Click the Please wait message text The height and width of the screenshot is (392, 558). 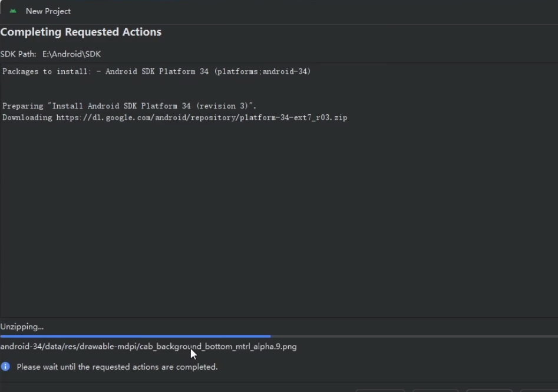point(117,367)
